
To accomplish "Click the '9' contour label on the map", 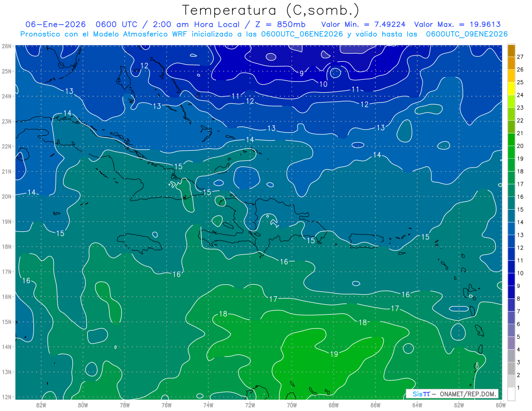I will coord(301,74).
